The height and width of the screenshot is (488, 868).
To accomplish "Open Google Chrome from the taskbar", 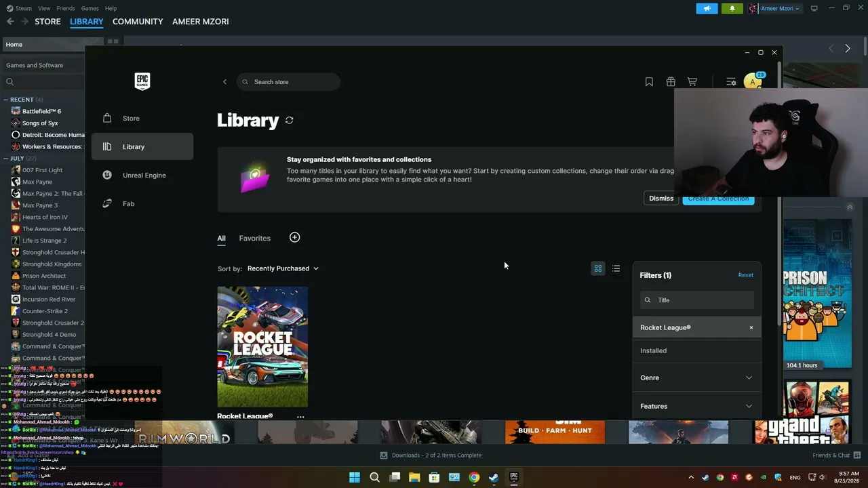I will click(474, 477).
